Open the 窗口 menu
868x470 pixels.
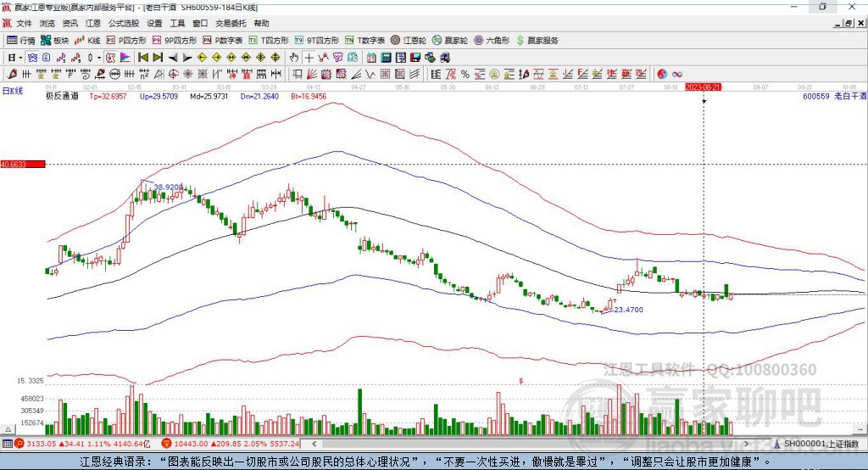coord(200,23)
